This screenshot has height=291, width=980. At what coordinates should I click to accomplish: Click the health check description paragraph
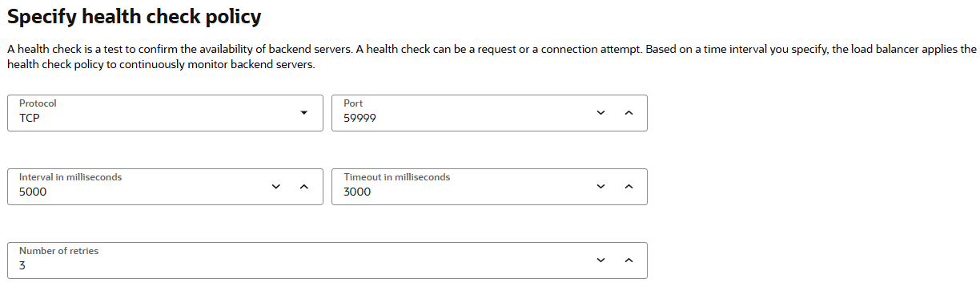coord(490,57)
